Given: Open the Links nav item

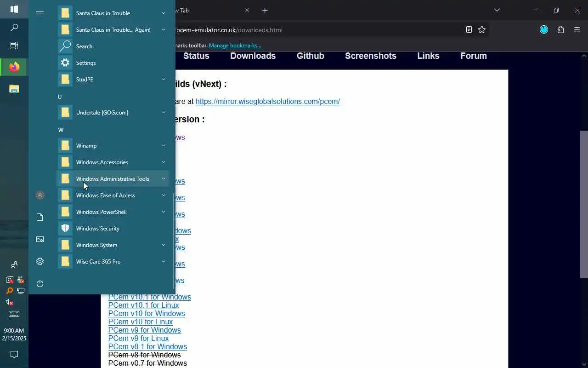Looking at the screenshot, I should [x=428, y=56].
